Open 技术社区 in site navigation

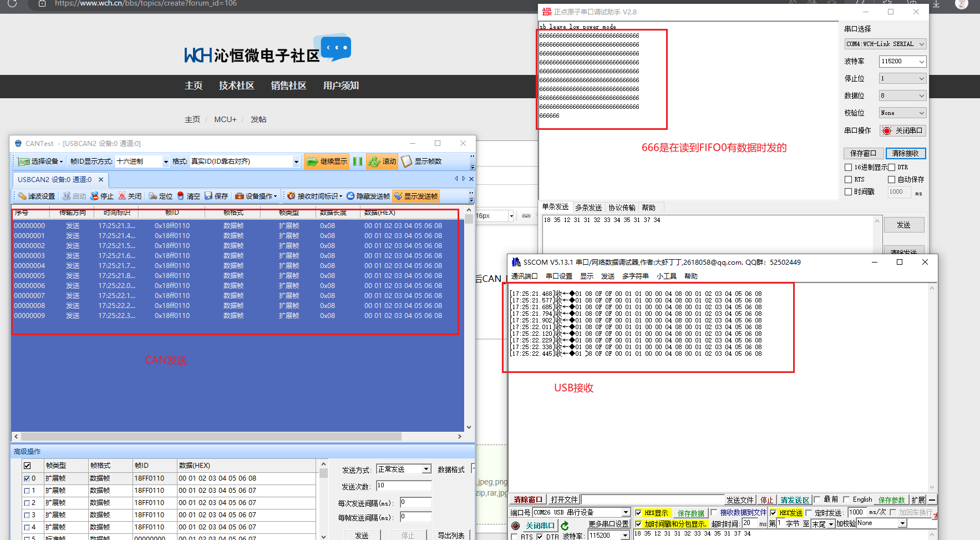click(236, 85)
